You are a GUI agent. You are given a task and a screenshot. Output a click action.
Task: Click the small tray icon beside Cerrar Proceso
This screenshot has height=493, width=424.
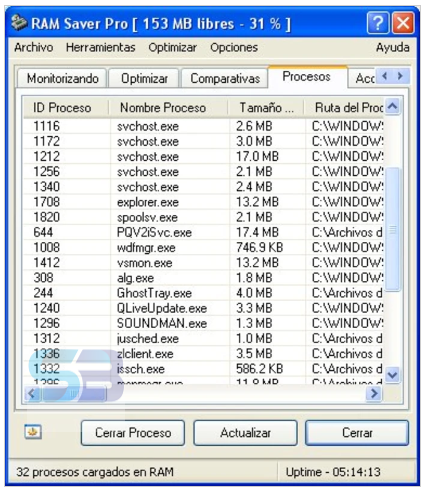click(x=33, y=432)
